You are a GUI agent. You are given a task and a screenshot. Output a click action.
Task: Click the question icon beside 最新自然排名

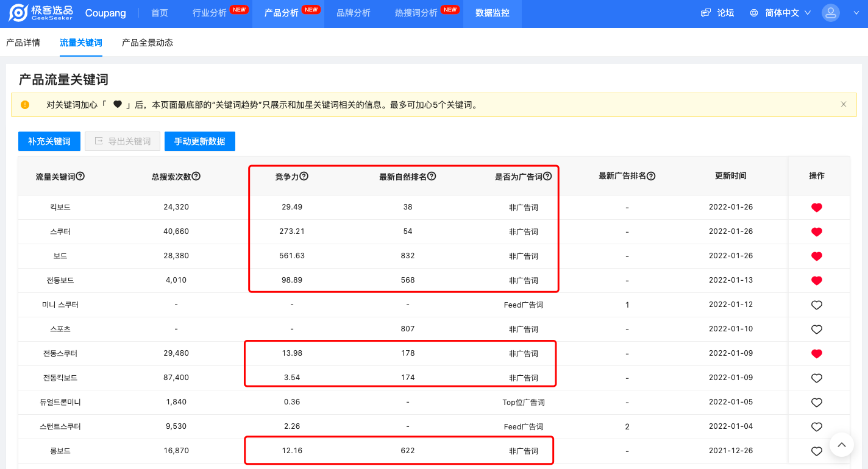pyautogui.click(x=432, y=175)
